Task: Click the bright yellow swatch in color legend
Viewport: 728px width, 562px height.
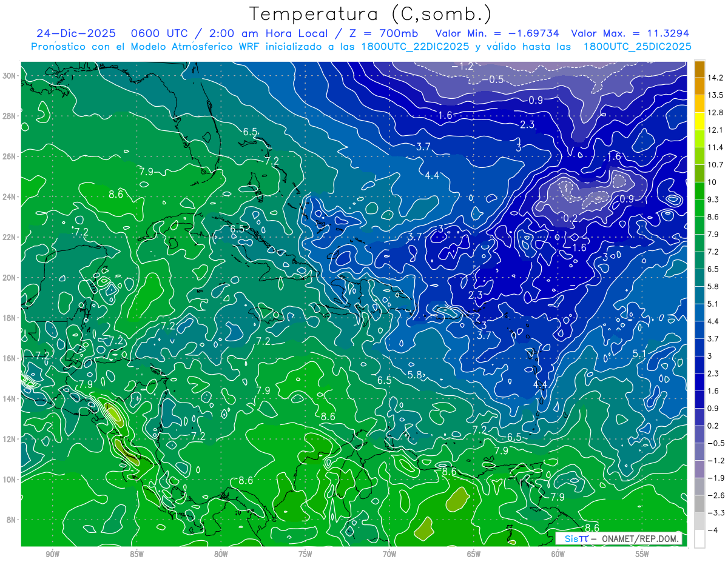Action: [x=699, y=121]
